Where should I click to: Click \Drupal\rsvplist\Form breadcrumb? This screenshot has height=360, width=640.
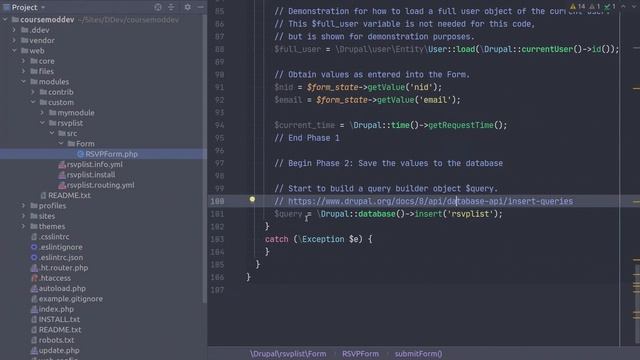click(288, 354)
